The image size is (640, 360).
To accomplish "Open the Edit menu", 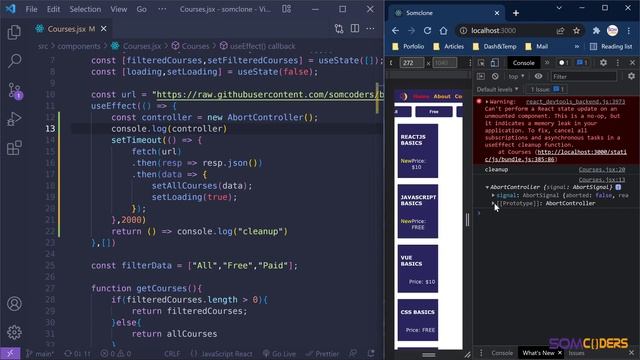I will click(53, 9).
